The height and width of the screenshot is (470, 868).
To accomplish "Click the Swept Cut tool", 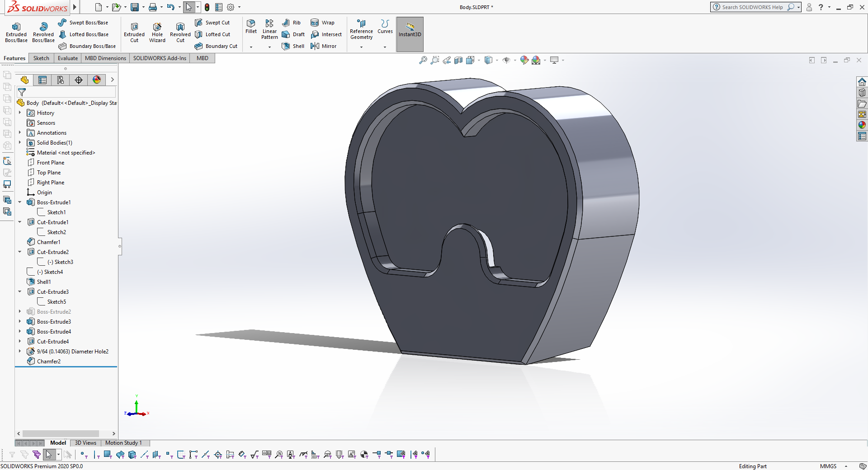I will (x=212, y=23).
